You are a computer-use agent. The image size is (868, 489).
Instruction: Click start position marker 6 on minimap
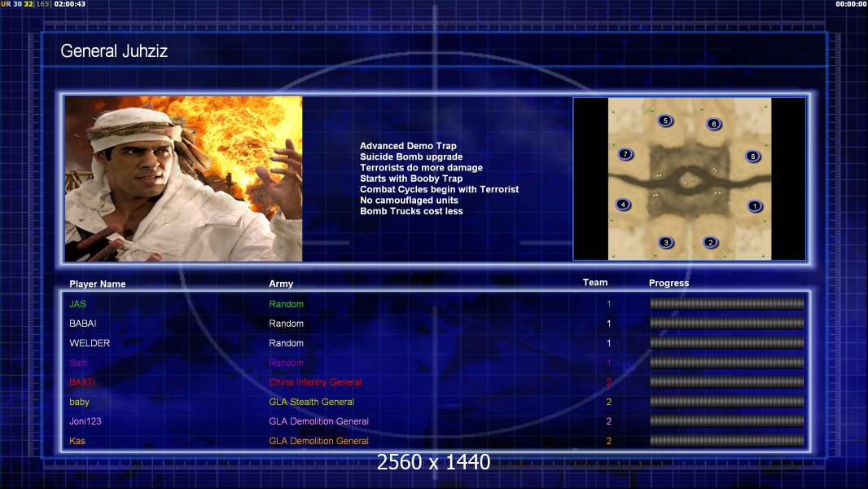pos(713,124)
